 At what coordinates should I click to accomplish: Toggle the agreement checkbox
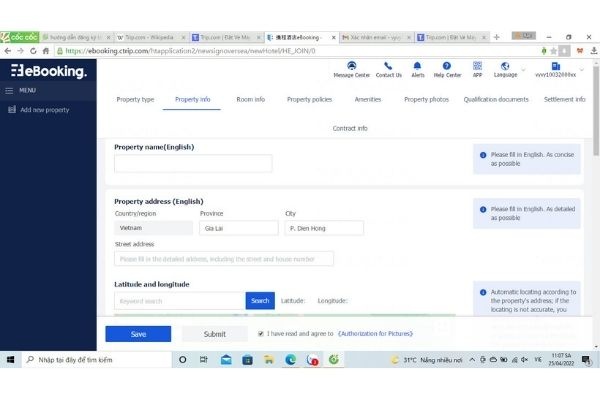coord(261,334)
